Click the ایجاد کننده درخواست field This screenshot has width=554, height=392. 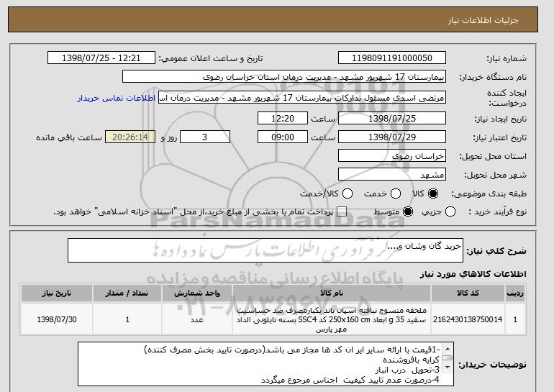point(302,98)
